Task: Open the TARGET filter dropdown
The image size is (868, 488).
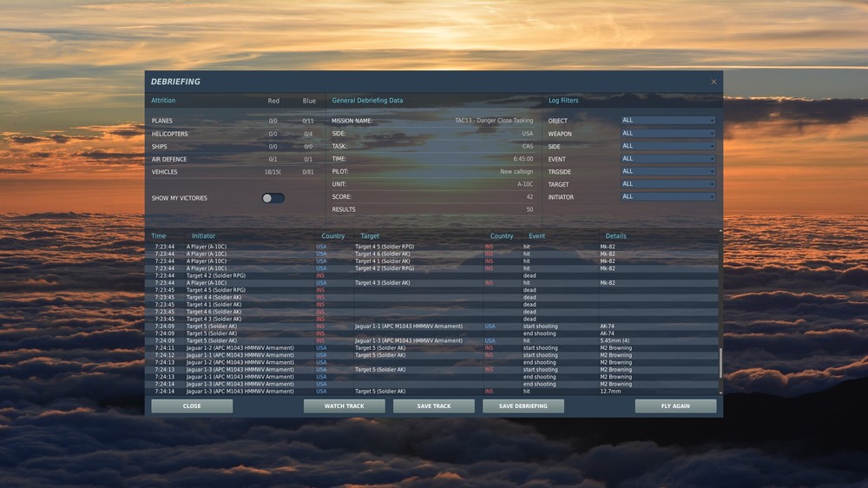Action: [667, 184]
